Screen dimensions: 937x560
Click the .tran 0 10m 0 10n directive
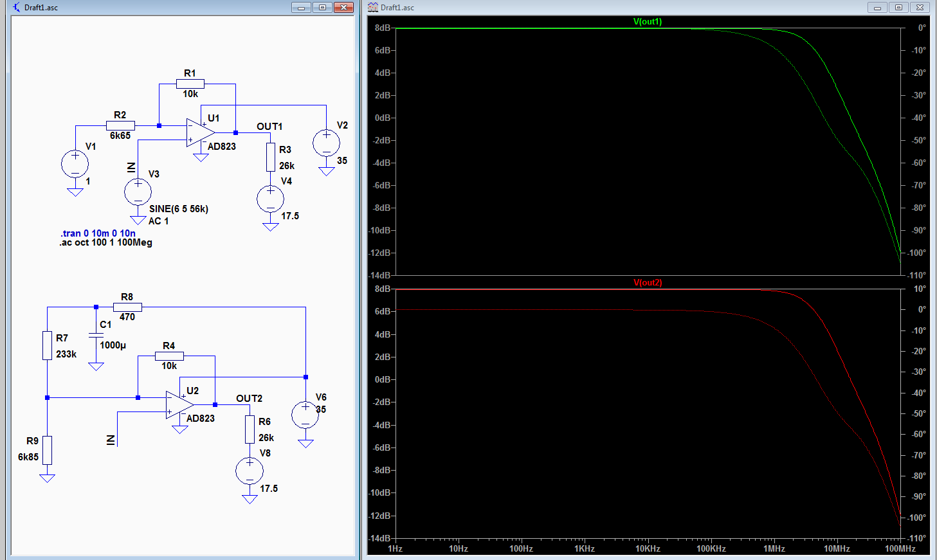click(x=98, y=233)
